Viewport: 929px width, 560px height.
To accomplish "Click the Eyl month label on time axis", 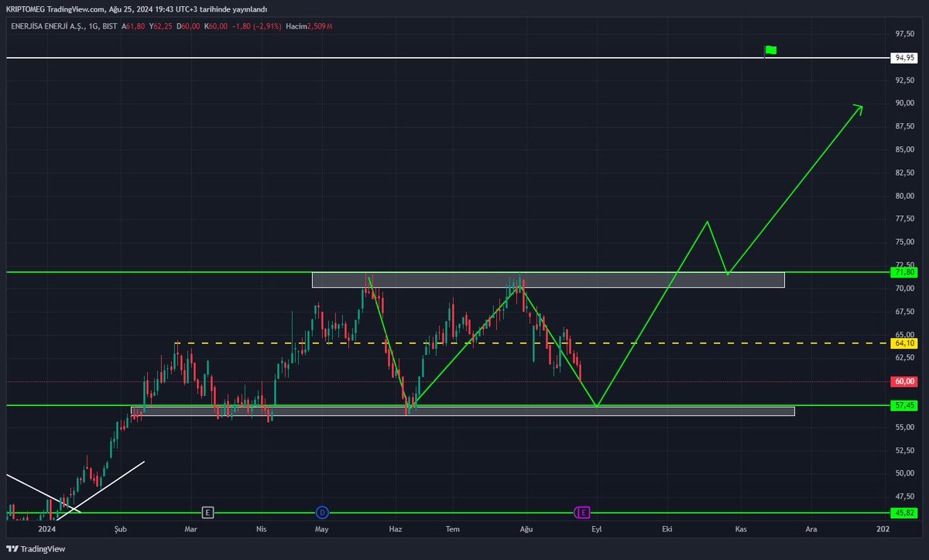I will tap(596, 529).
